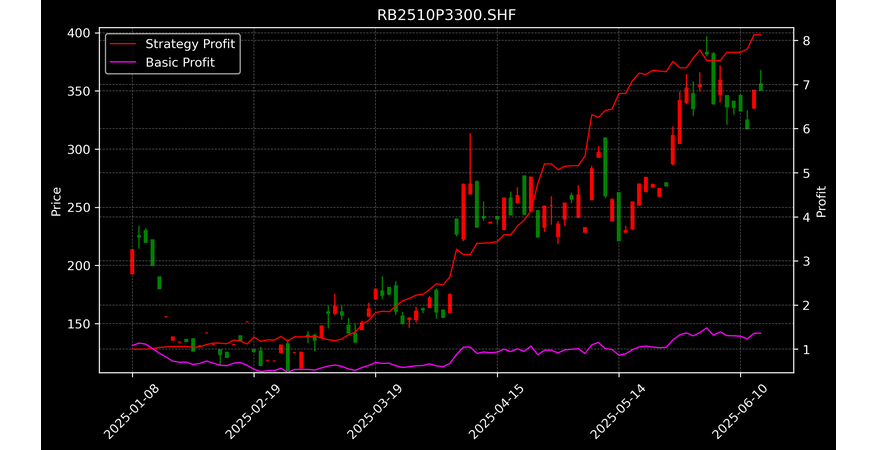Viewport: 878px width, 450px height.
Task: Click the Basic Profit legend label
Action: (x=180, y=62)
